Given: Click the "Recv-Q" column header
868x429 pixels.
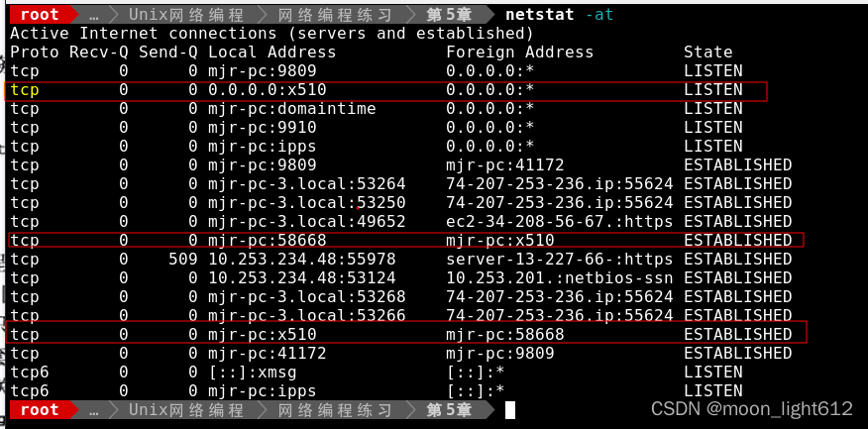Looking at the screenshot, I should click(x=98, y=53).
